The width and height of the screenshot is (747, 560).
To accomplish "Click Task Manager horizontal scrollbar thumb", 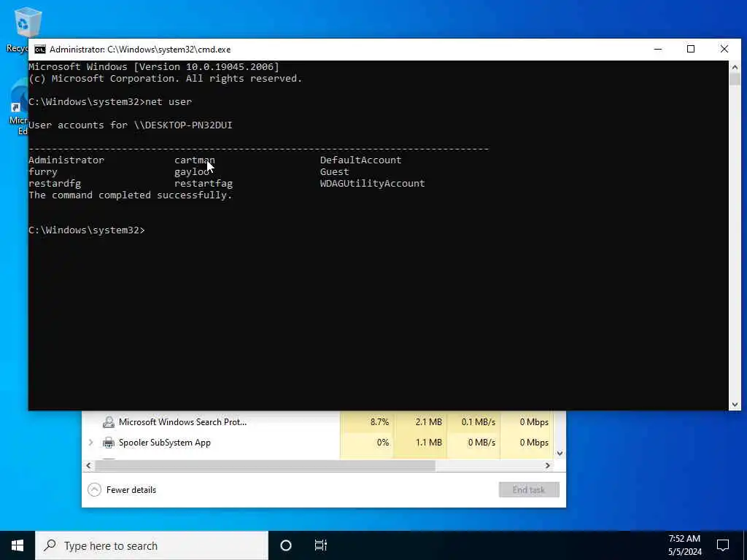I will click(266, 466).
